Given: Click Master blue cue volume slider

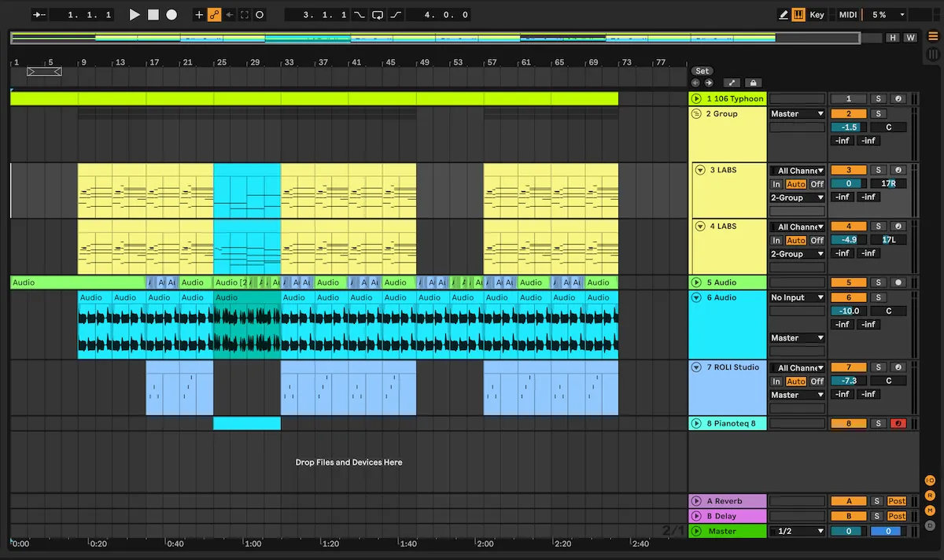Looking at the screenshot, I should [888, 532].
